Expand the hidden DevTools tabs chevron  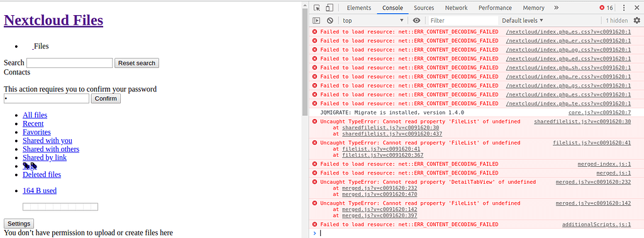click(556, 8)
